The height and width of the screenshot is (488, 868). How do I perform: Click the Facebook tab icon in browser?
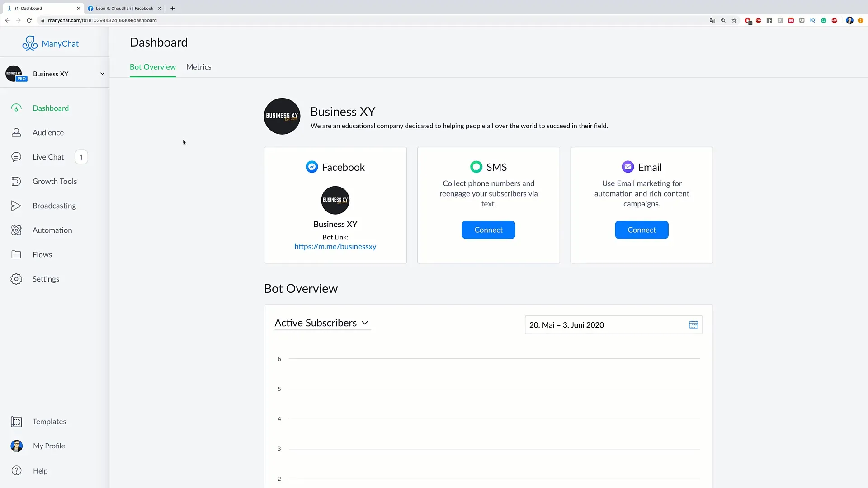point(90,8)
